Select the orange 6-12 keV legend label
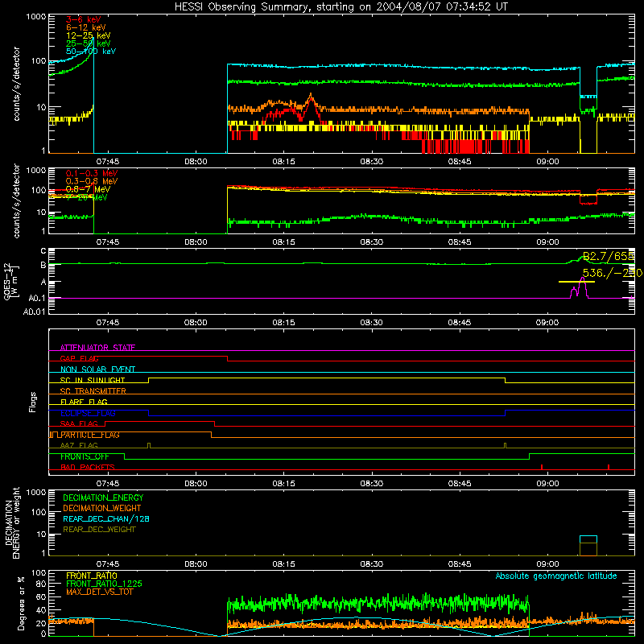 point(85,27)
